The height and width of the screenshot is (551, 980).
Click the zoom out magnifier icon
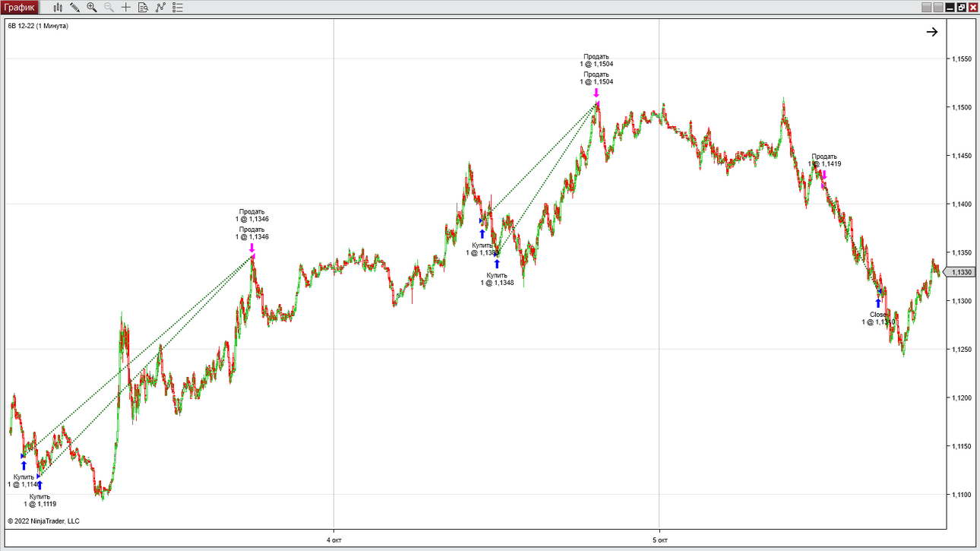point(109,8)
